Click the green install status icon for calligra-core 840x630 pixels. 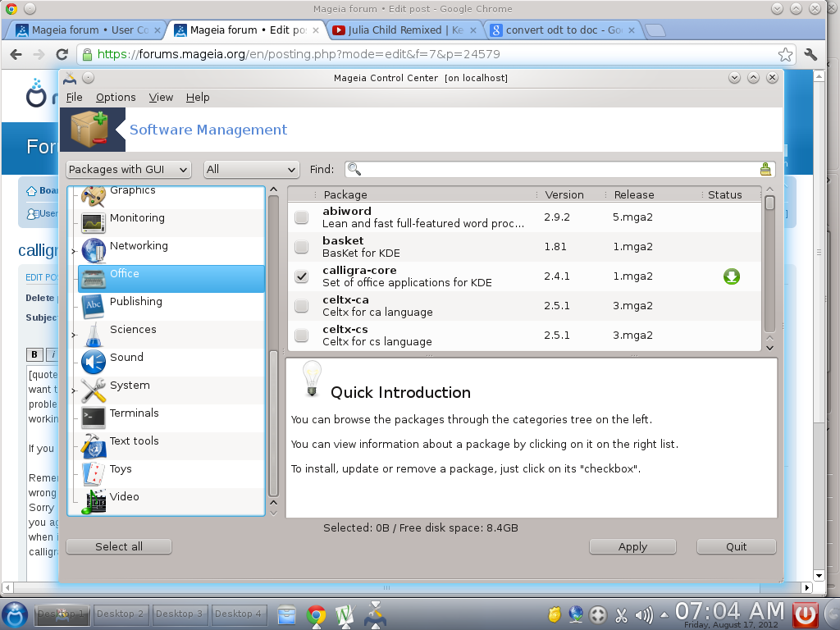click(731, 276)
